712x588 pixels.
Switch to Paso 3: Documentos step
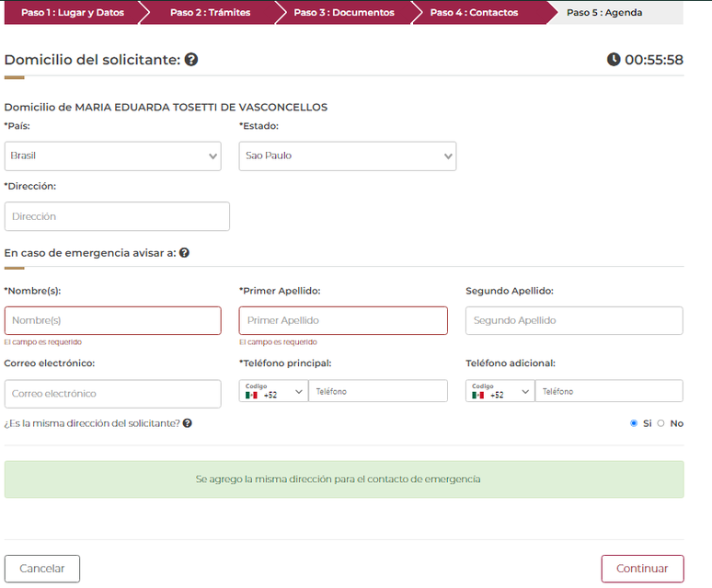click(x=343, y=13)
